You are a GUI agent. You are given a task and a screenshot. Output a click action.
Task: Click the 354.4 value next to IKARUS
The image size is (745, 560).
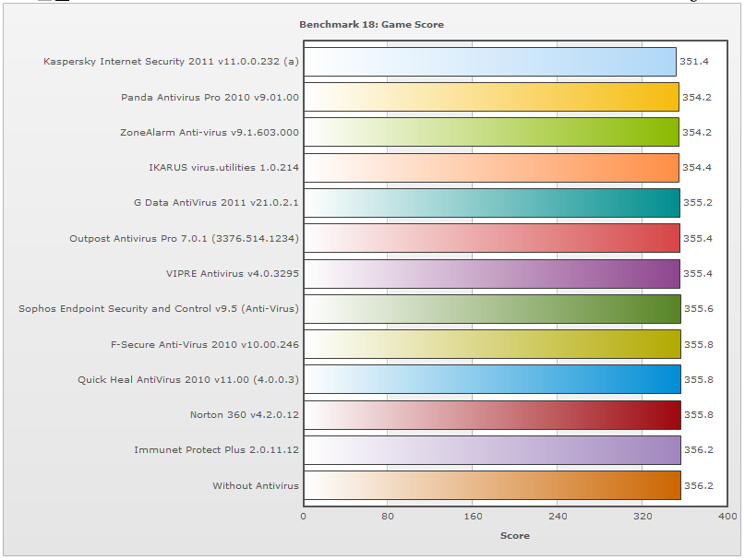click(697, 168)
